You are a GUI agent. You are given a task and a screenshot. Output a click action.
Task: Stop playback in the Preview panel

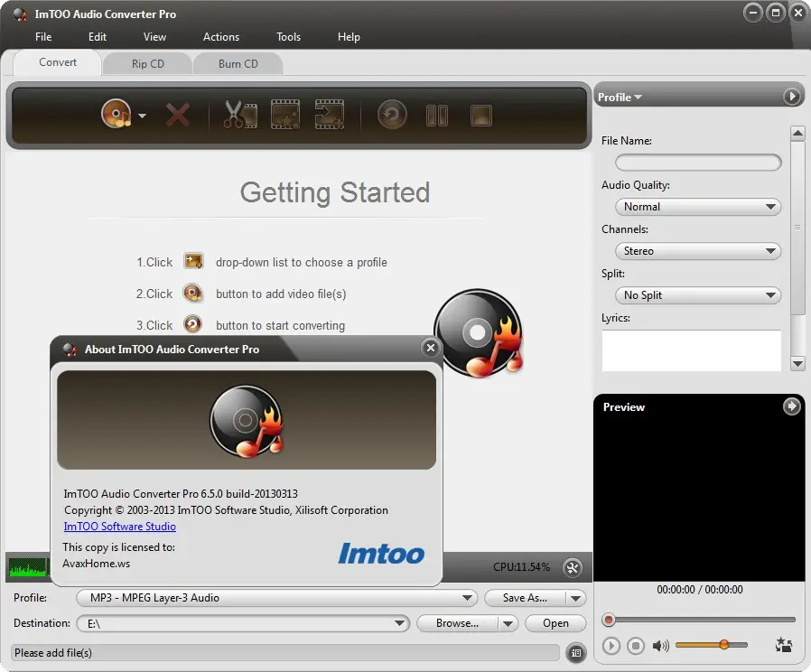coord(636,645)
